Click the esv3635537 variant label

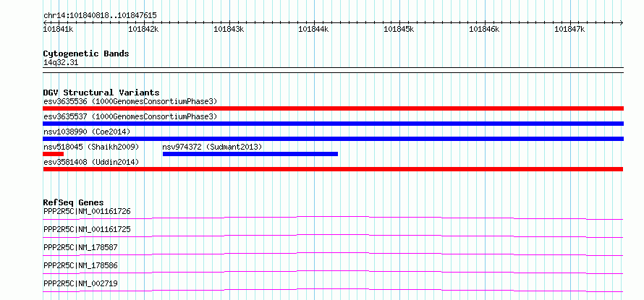click(x=130, y=116)
